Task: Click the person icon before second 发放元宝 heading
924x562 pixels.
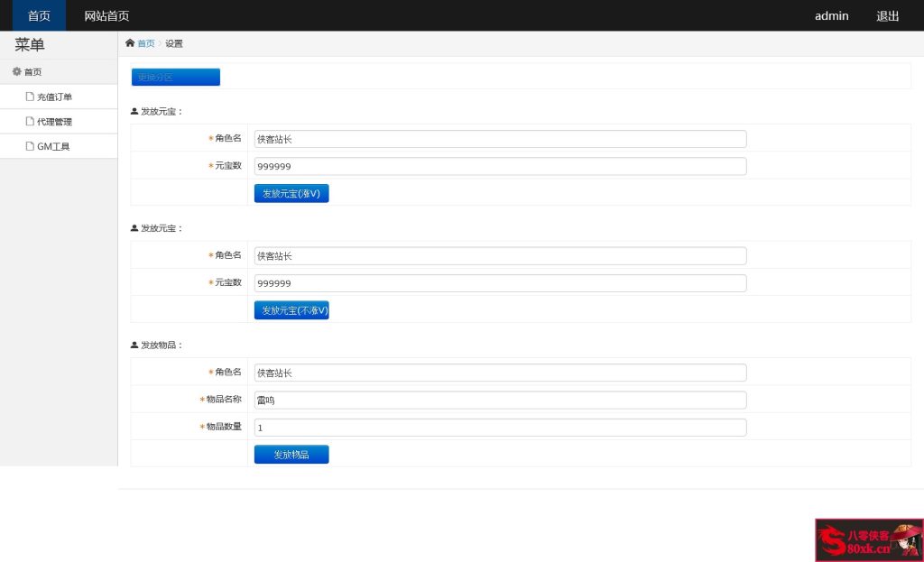Action: [x=134, y=228]
